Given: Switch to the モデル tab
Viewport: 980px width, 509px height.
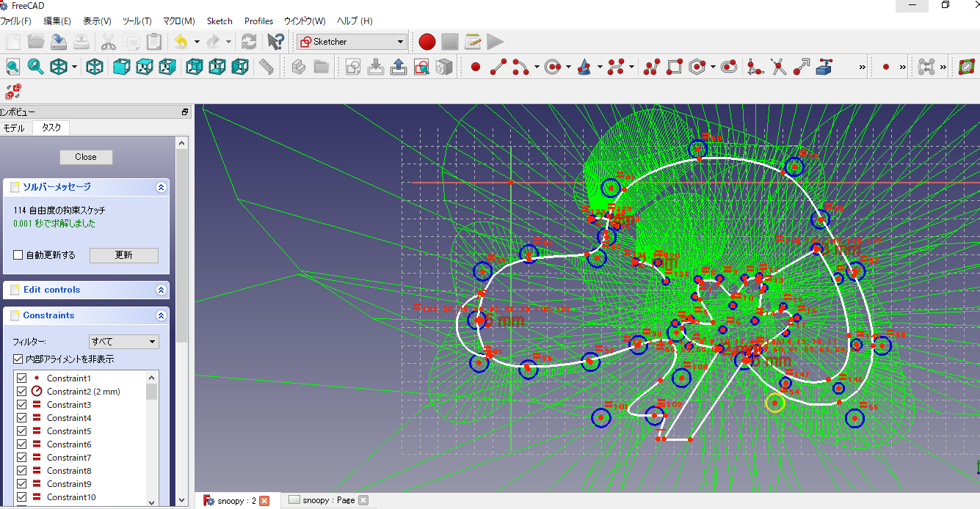Looking at the screenshot, I should [x=14, y=128].
